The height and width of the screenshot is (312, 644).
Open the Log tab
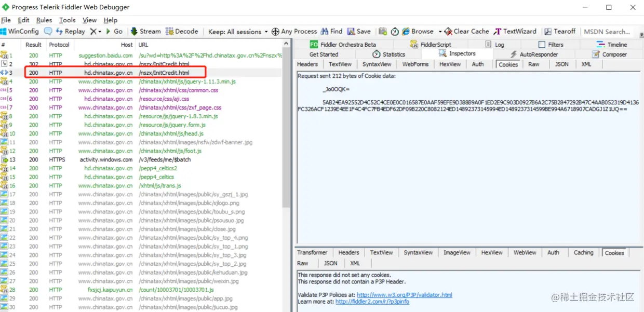tap(494, 45)
